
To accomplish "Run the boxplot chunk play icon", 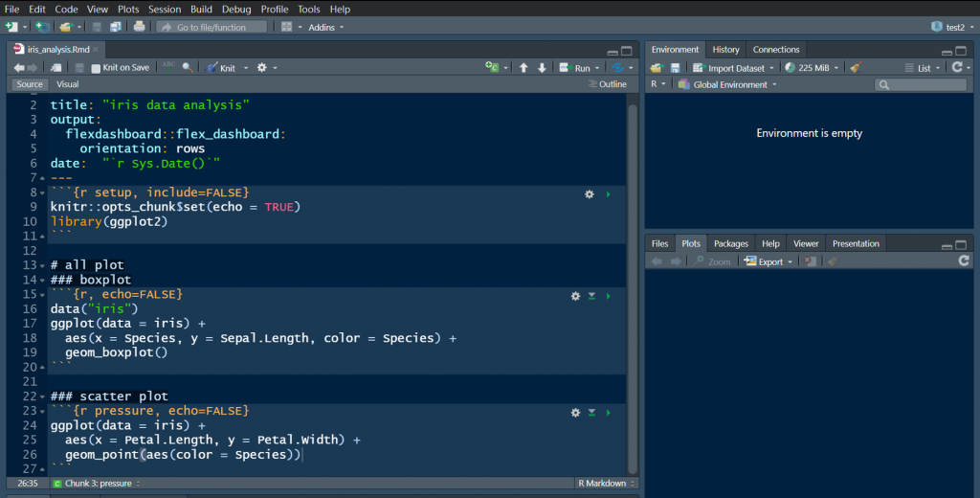I will (608, 297).
